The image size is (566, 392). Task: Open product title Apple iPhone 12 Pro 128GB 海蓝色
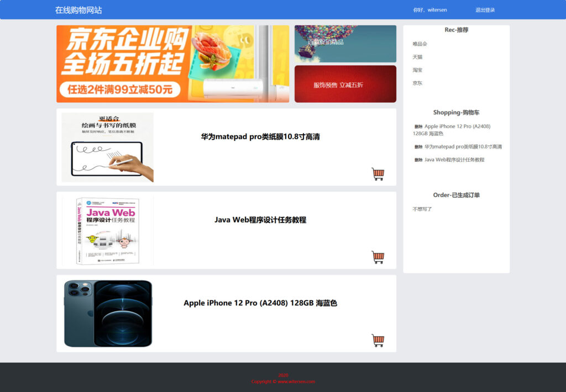pos(260,303)
